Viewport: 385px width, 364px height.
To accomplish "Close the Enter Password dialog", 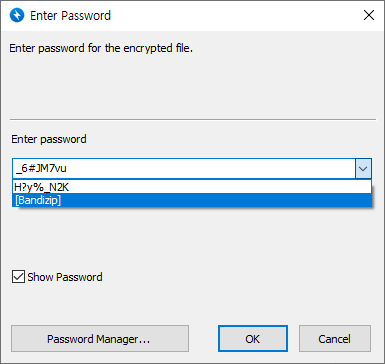I will tap(369, 15).
